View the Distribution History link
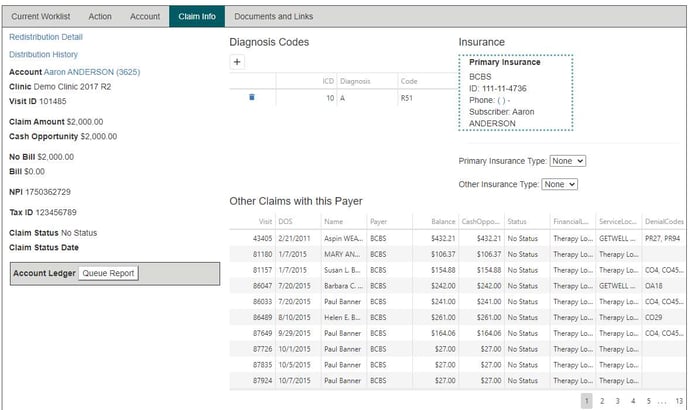Viewport: 688px width, 410px height. click(x=43, y=55)
